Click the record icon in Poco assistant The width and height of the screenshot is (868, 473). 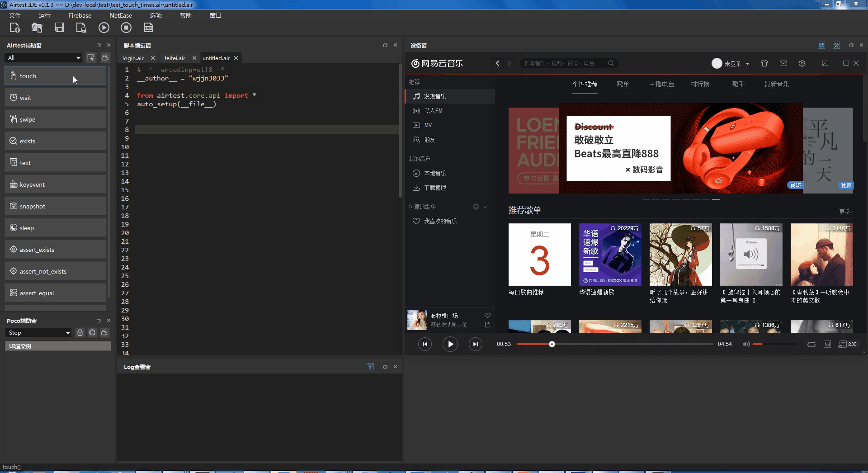pos(104,332)
